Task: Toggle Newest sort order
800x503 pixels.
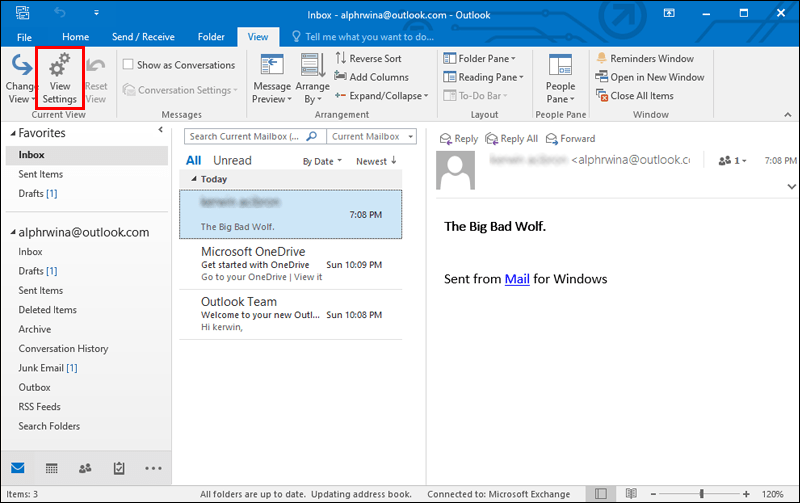Action: tap(377, 161)
